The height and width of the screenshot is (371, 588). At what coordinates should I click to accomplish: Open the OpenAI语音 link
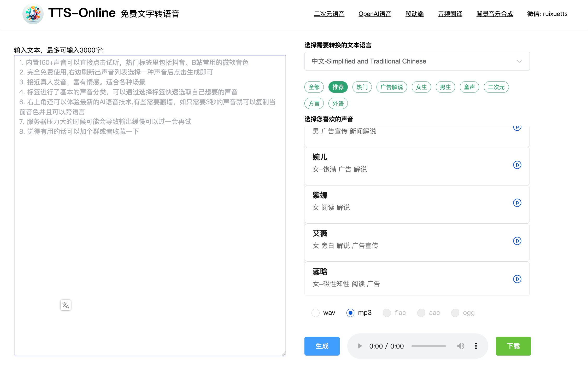[375, 14]
